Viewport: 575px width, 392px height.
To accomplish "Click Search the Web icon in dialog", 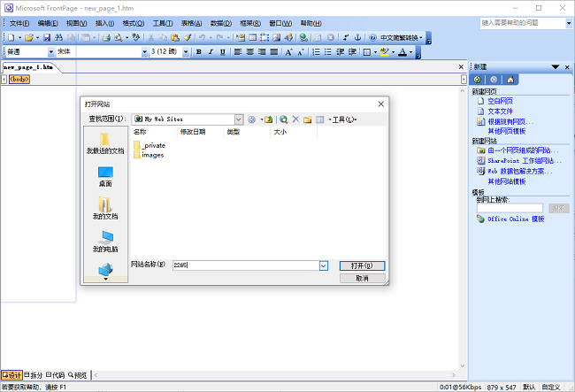I will coord(283,119).
